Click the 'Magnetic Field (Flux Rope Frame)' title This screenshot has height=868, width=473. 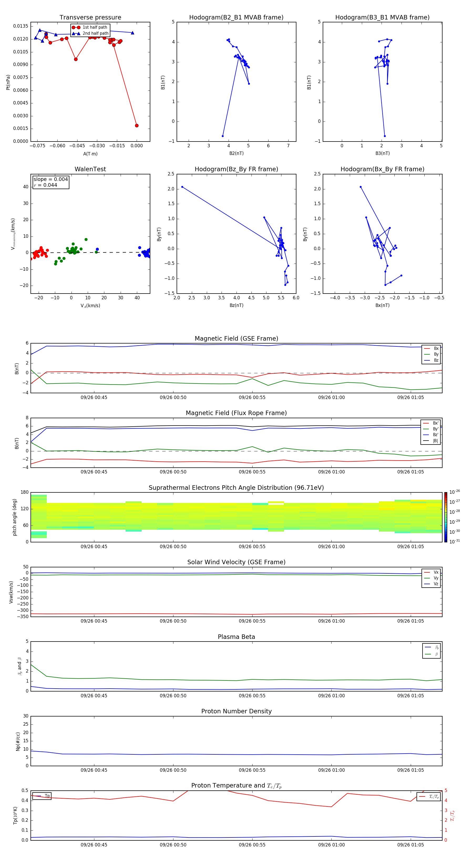[236, 413]
